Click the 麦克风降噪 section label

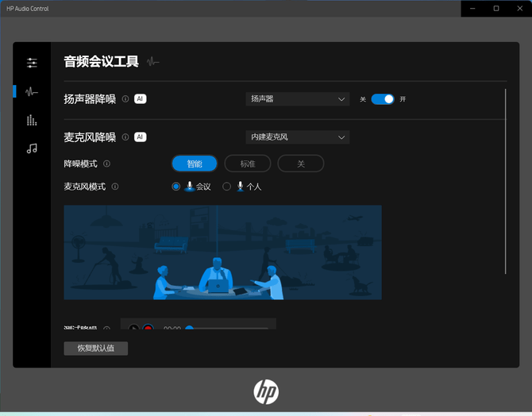tap(90, 137)
